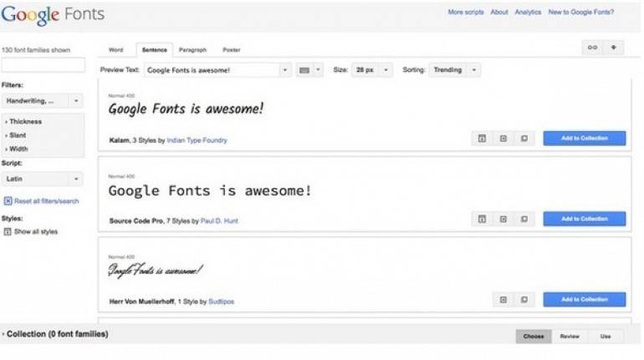Switch to the Poster tab
Image resolution: width=644 pixels, height=360 pixels.
pyautogui.click(x=231, y=50)
